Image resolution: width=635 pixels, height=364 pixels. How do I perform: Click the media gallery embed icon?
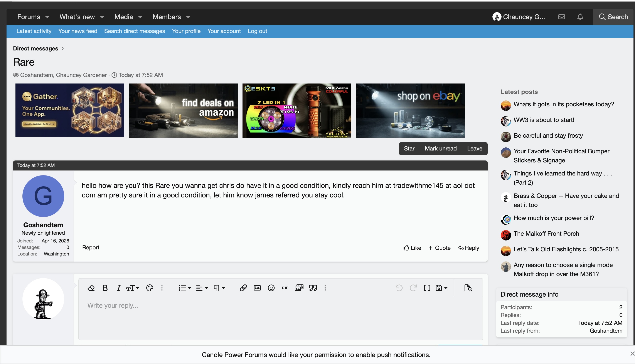(x=299, y=288)
